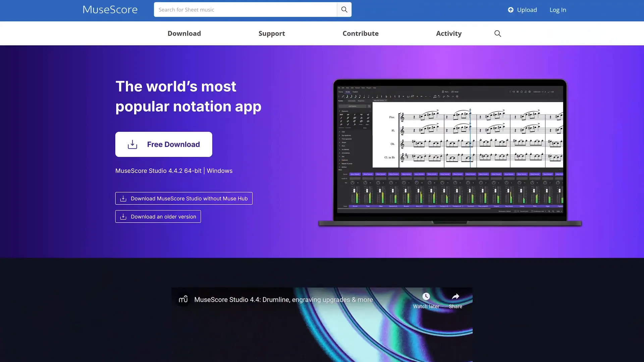This screenshot has height=362, width=644.
Task: Click the Activity tab
Action: pyautogui.click(x=448, y=33)
